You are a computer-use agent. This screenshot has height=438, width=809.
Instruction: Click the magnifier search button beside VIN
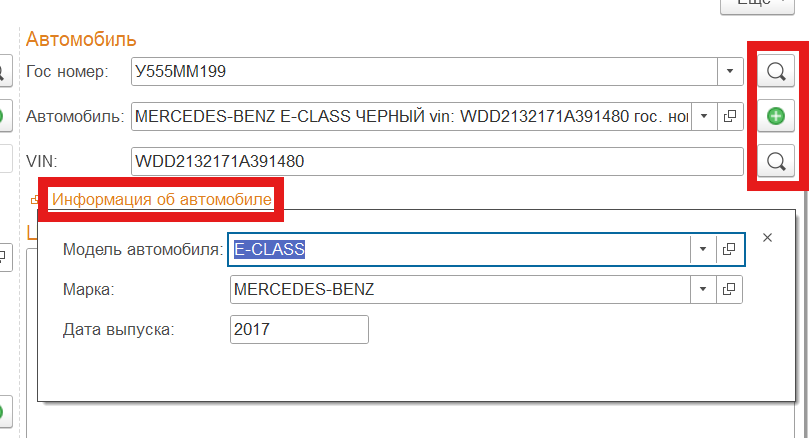[774, 160]
